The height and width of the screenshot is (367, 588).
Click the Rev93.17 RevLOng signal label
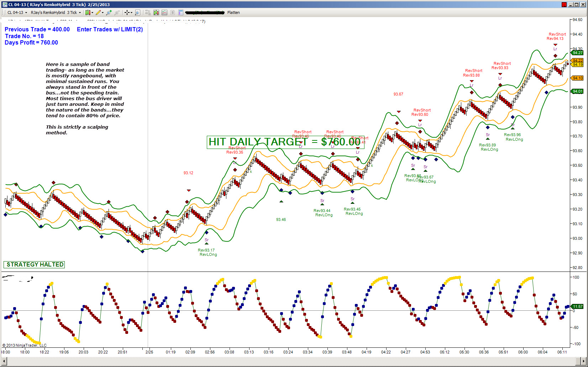(x=208, y=252)
